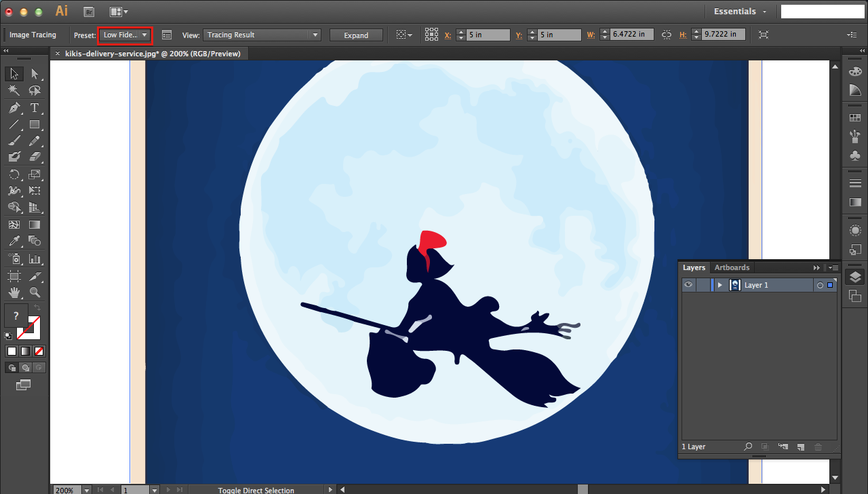Apply Color fill mode below swatches
Image resolution: width=868 pixels, height=494 pixels.
click(12, 351)
